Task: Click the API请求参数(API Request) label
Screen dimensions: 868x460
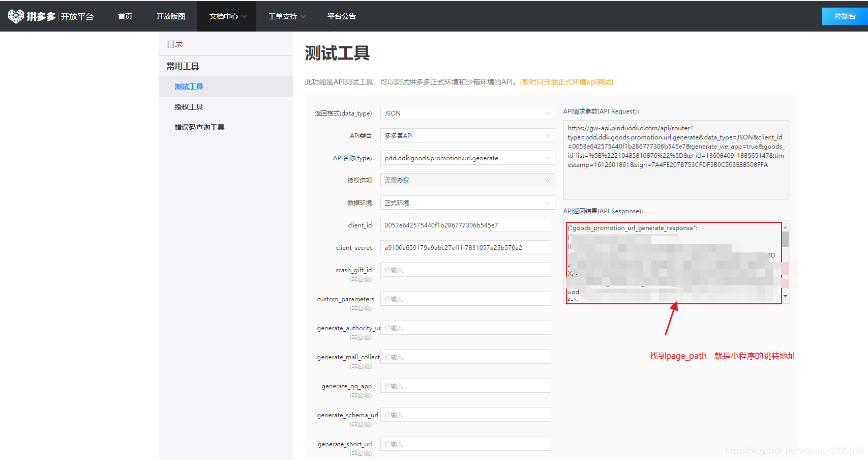Action: [601, 111]
